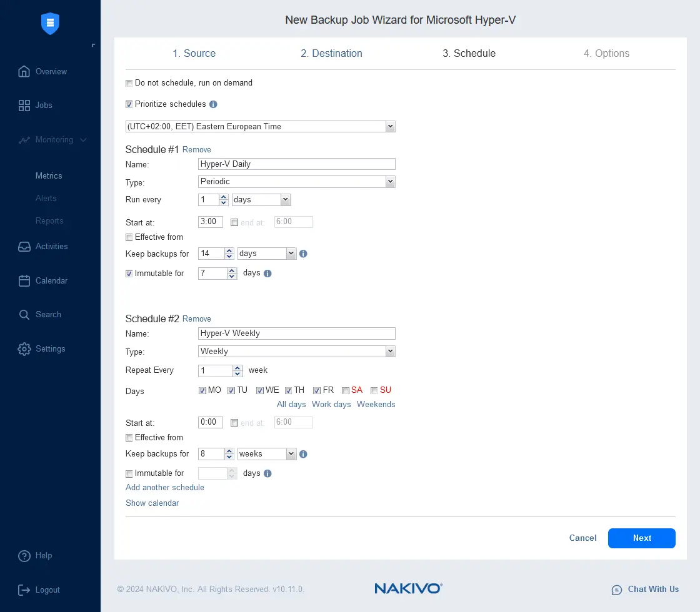Click the Logout arrow icon

(24, 590)
